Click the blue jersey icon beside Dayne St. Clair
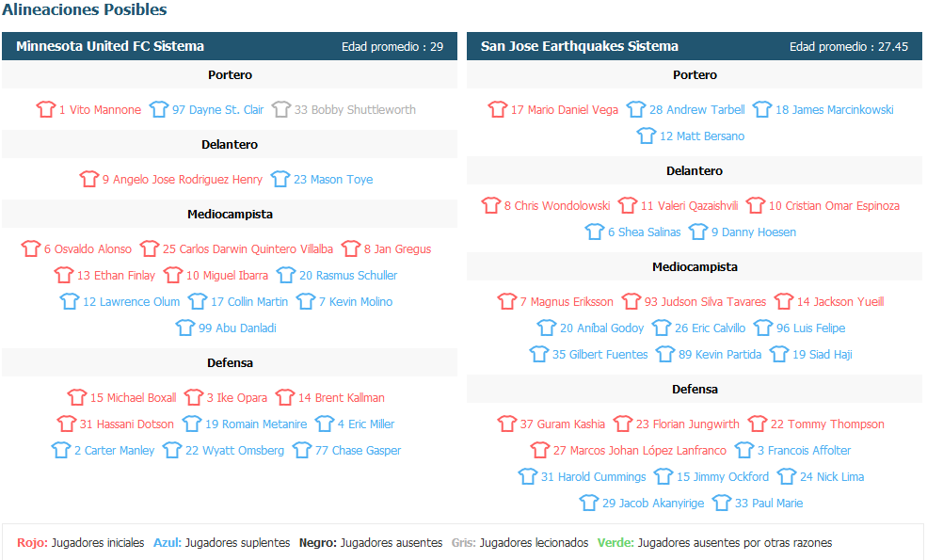 click(158, 109)
